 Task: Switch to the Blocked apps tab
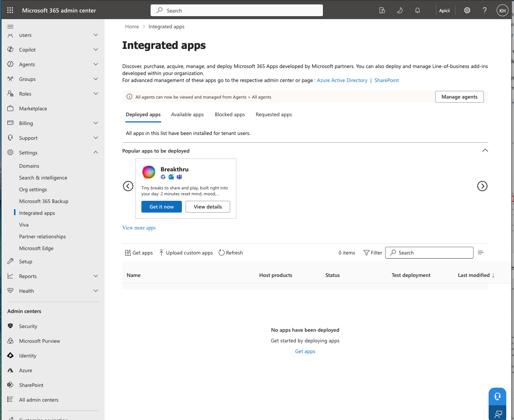coord(230,114)
